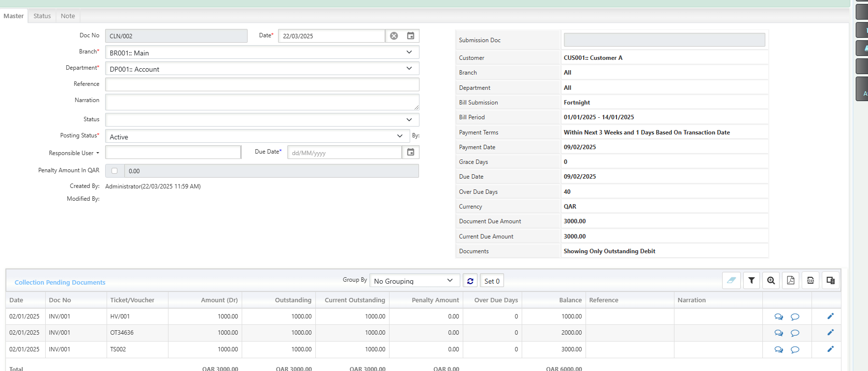
Task: Open multi-comment bubbles for OT34636 row
Action: click(779, 333)
